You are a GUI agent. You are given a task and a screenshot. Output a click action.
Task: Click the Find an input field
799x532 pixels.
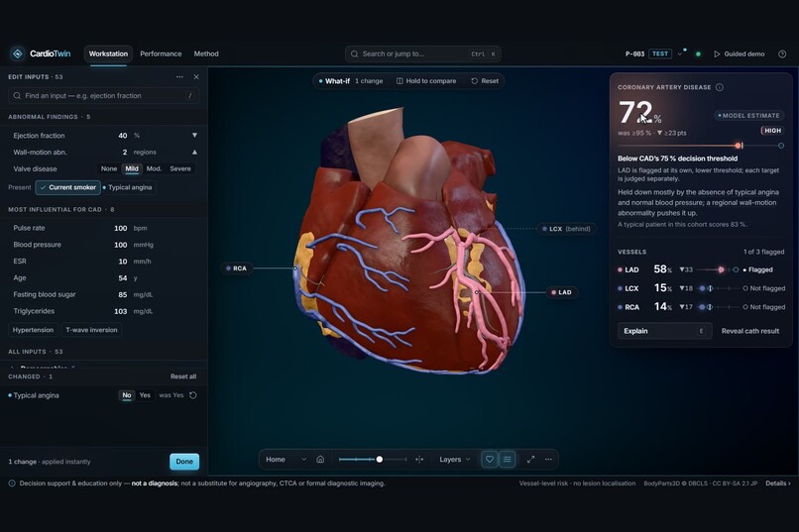[x=103, y=96]
